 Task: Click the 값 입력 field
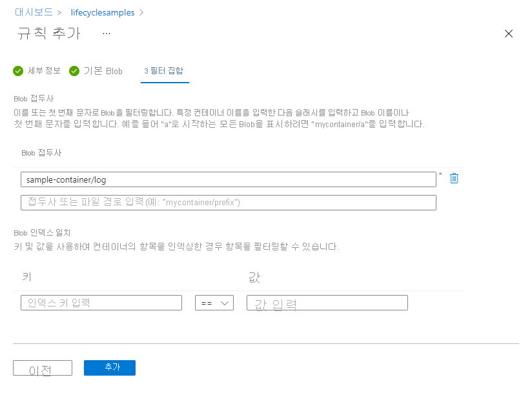(x=326, y=302)
